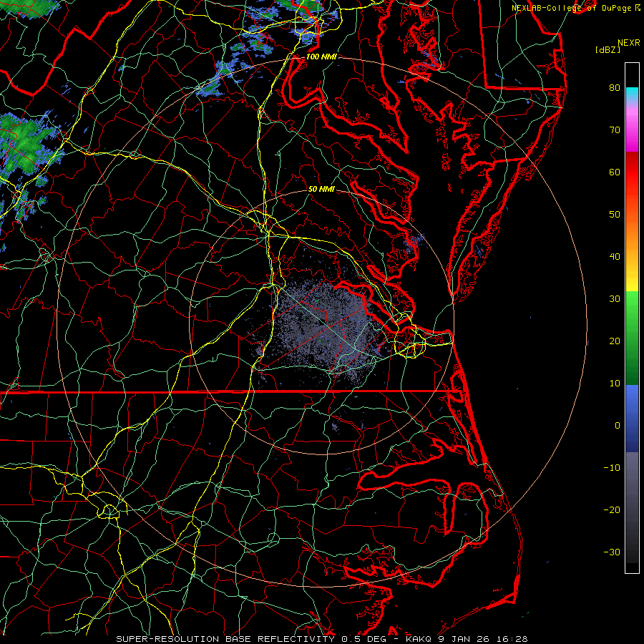The height and width of the screenshot is (644, 644).
Task: Click the green segment of the reflectivity color bar
Action: click(632, 338)
